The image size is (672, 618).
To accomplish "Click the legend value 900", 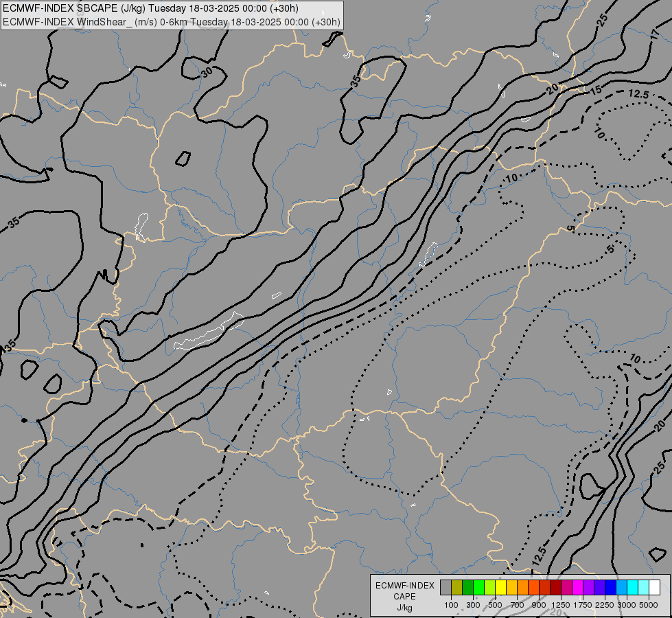I will [539, 605].
